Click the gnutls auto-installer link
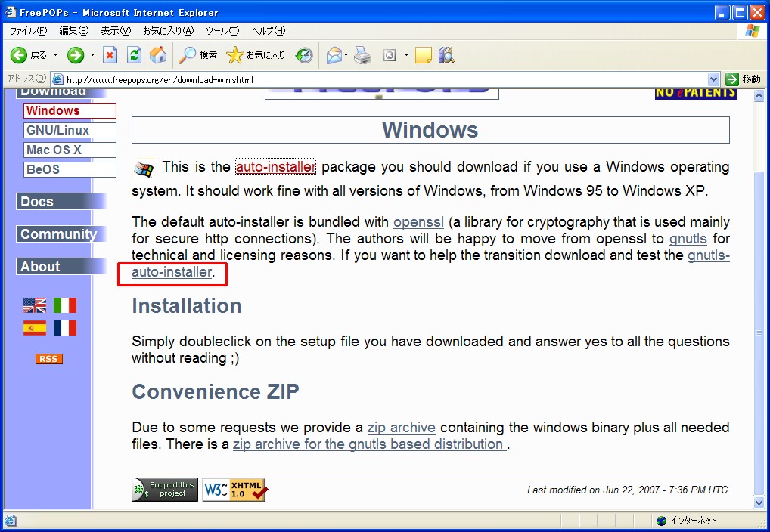770x532 pixels. (172, 272)
